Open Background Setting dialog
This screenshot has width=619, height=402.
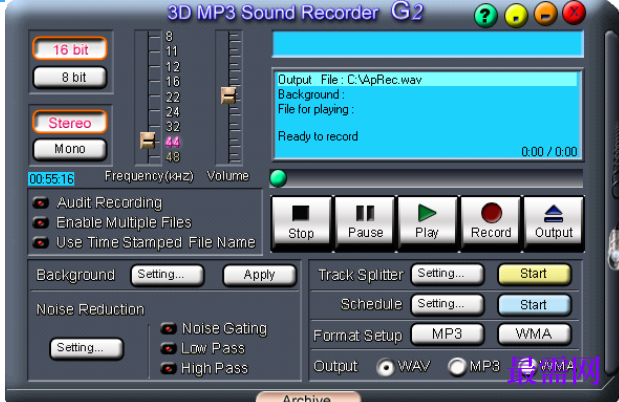coord(167,275)
